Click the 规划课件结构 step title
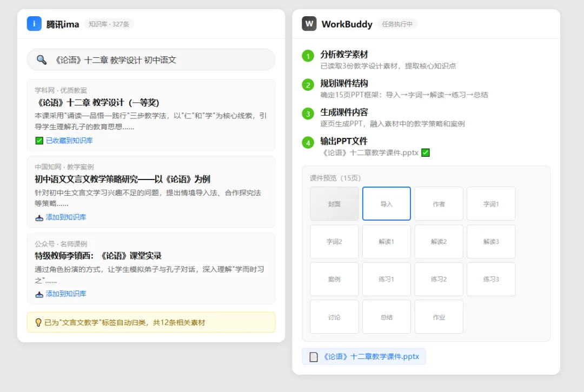The height and width of the screenshot is (392, 584). click(x=344, y=83)
